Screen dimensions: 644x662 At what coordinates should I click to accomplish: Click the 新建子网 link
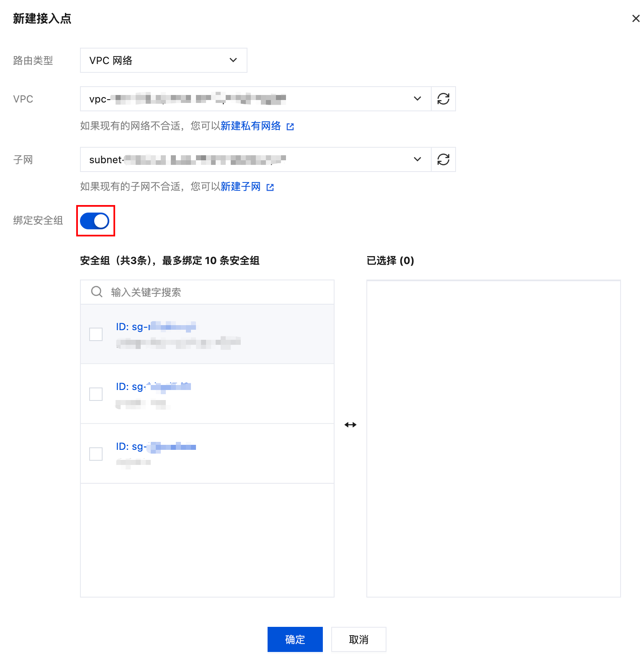pyautogui.click(x=241, y=187)
